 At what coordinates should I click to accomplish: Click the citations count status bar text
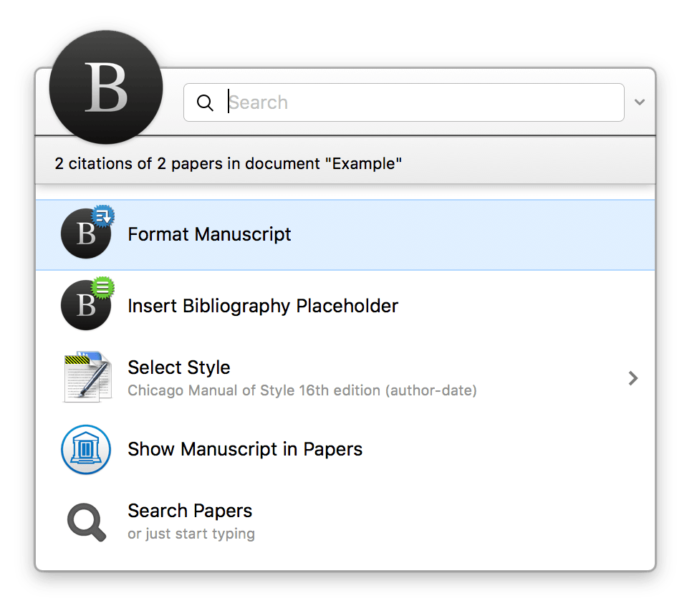[x=229, y=164]
